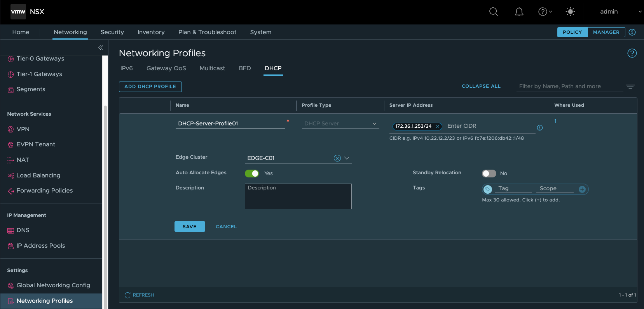Click the Tier-0 Gateways icon
This screenshot has height=309, width=644.
click(x=10, y=59)
